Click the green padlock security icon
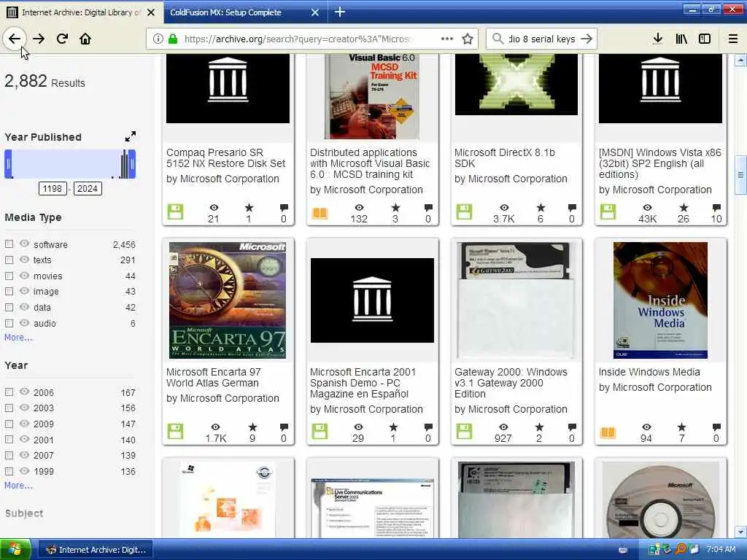The height and width of the screenshot is (560, 747). 173,39
